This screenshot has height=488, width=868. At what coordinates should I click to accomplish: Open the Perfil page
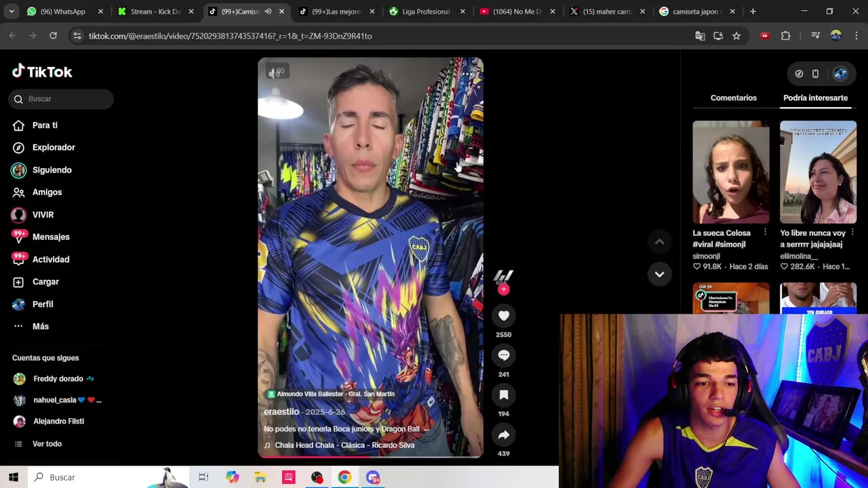[43, 304]
